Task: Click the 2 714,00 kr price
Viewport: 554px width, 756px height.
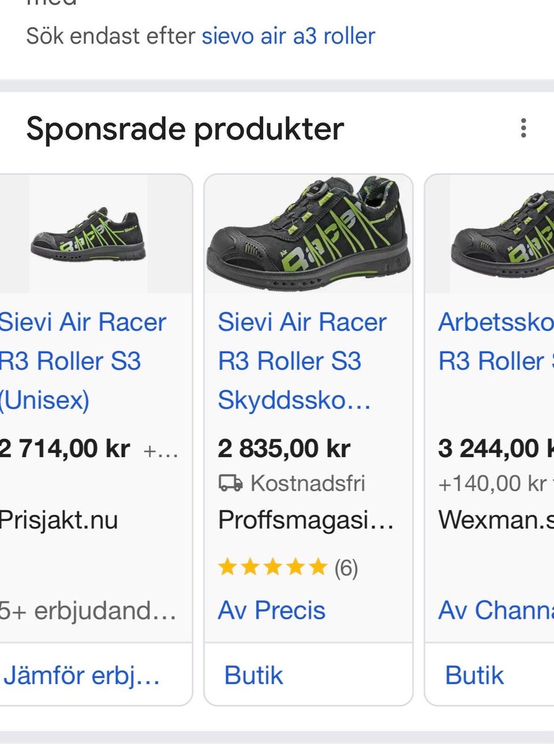Action: 65,448
